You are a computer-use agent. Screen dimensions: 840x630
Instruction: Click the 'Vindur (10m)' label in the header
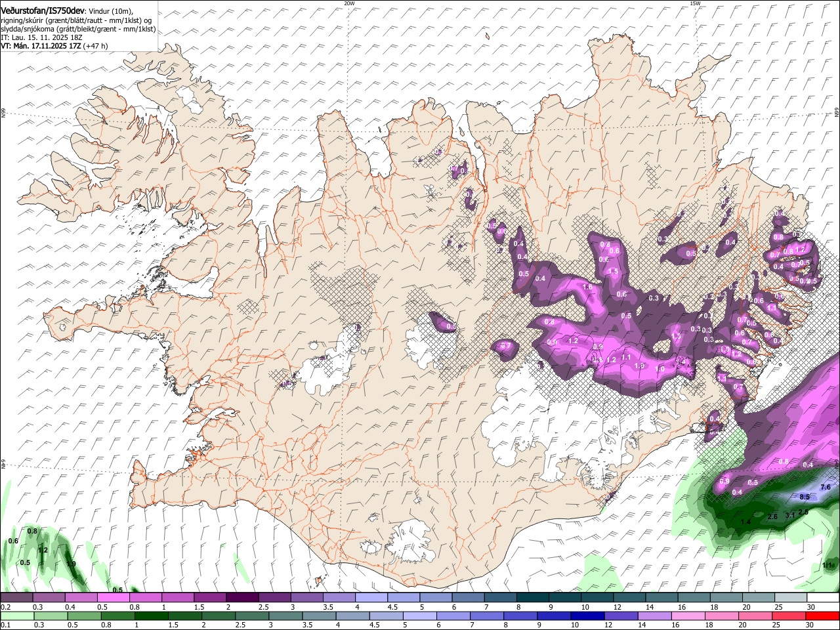click(x=110, y=11)
